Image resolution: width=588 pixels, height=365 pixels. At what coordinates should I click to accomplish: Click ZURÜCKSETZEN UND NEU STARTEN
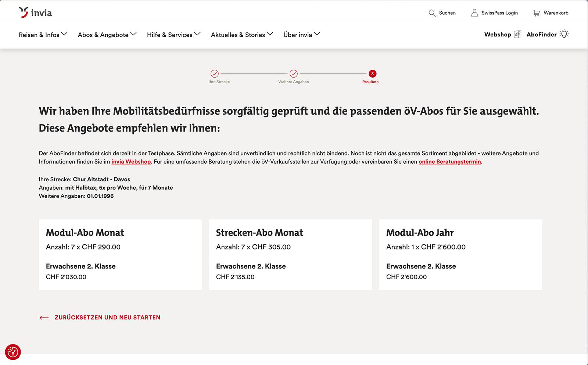coord(107,317)
